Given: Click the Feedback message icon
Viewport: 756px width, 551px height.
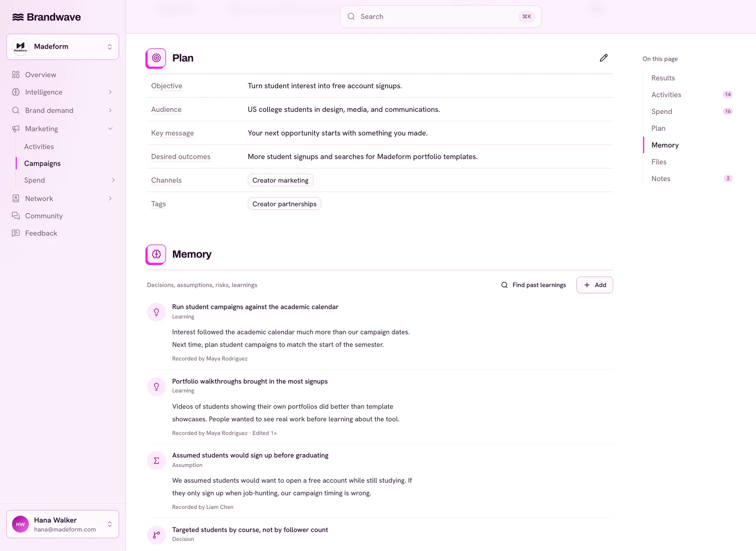Looking at the screenshot, I should point(16,233).
